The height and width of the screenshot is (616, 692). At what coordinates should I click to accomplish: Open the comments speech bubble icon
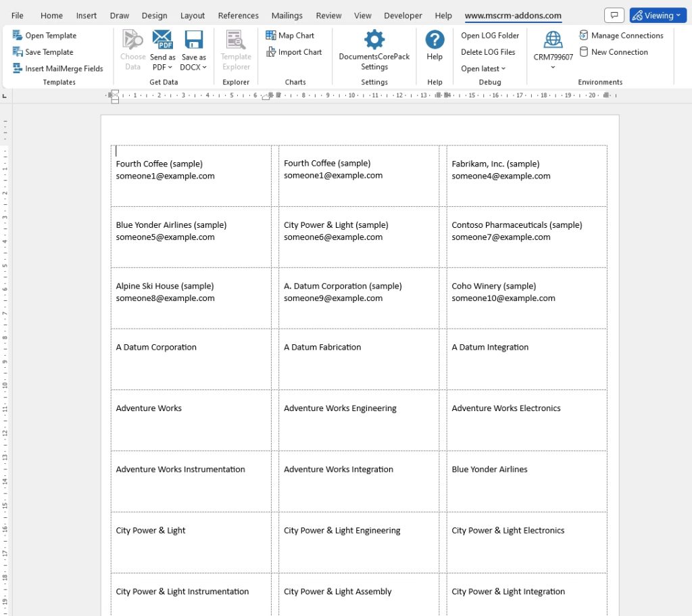[614, 16]
